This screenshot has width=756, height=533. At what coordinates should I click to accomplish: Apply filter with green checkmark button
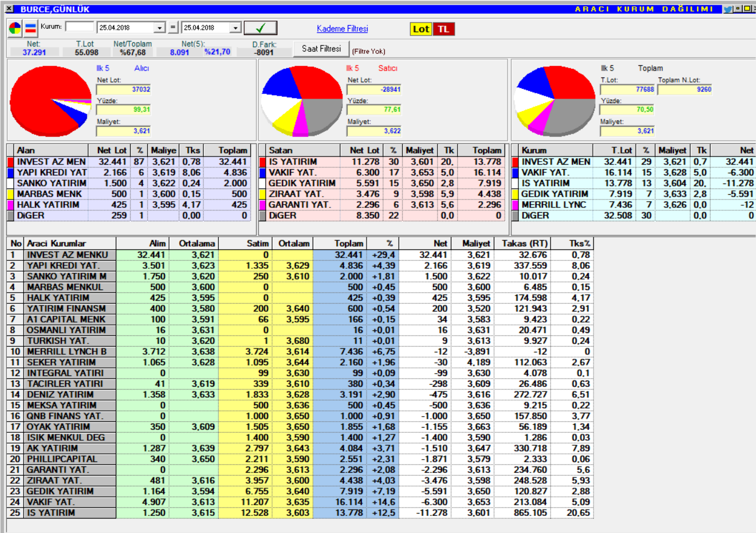click(261, 28)
